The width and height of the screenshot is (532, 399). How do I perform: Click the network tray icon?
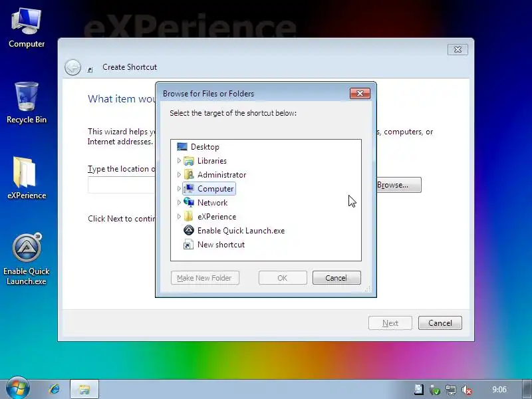click(x=451, y=390)
